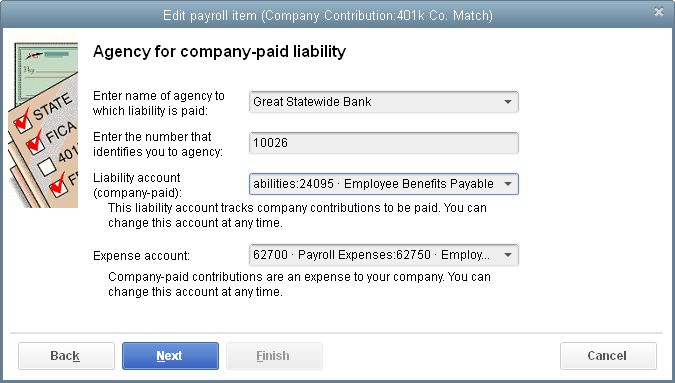This screenshot has height=383, width=675.
Task: Click the disabled Finish button
Action: (274, 356)
